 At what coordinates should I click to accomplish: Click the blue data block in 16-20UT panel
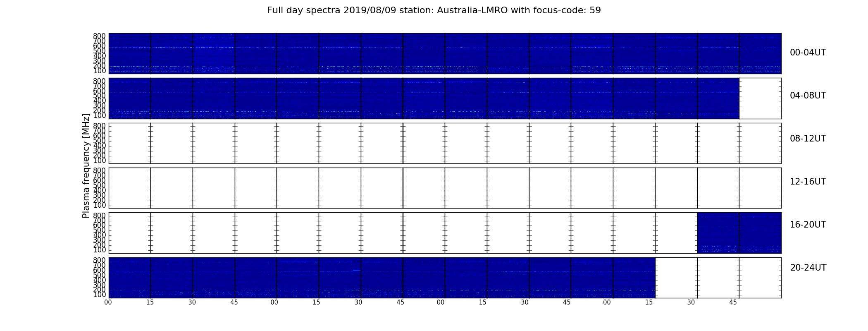tap(739, 233)
